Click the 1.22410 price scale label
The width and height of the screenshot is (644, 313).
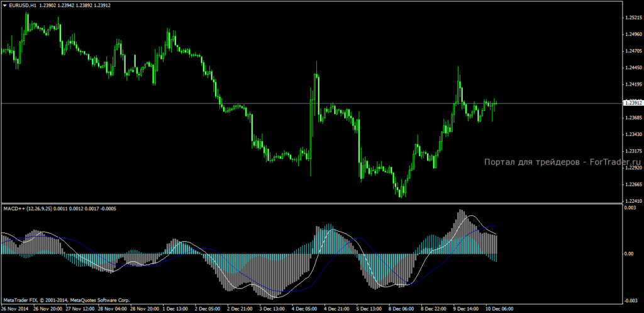pos(633,202)
